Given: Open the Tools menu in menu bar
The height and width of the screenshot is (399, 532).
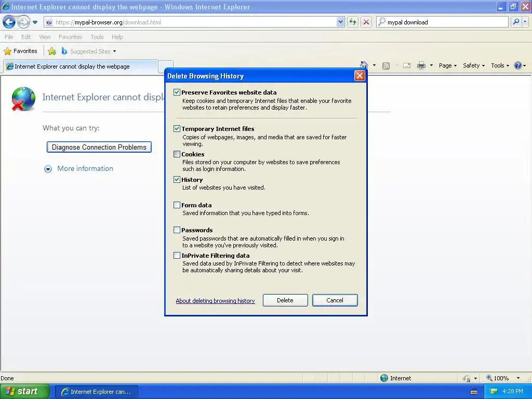Looking at the screenshot, I should click(x=97, y=37).
